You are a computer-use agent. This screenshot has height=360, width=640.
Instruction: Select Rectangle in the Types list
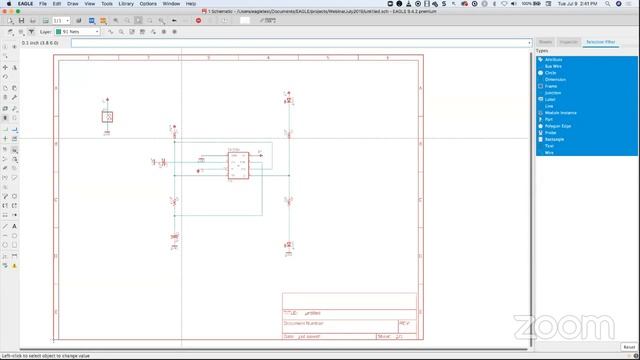[587, 139]
